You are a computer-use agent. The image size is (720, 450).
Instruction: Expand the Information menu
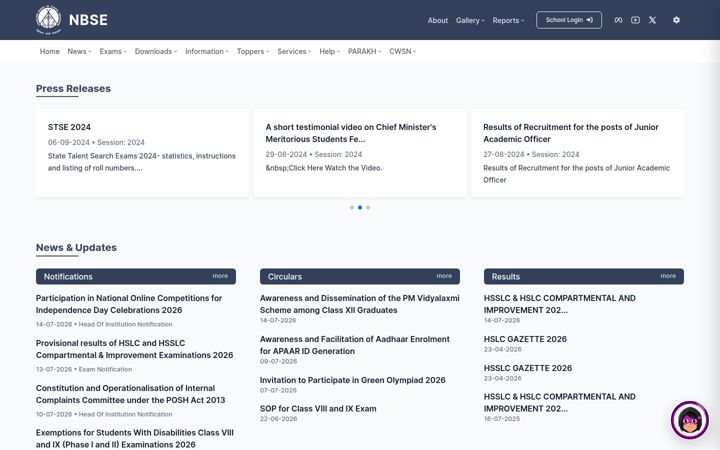coord(207,51)
